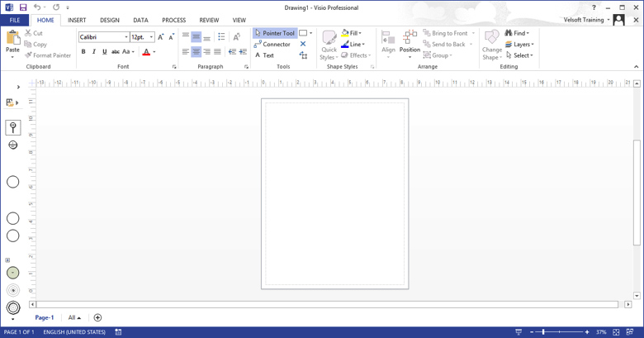The height and width of the screenshot is (338, 644).
Task: Click the zoom slider handle
Action: (x=543, y=332)
